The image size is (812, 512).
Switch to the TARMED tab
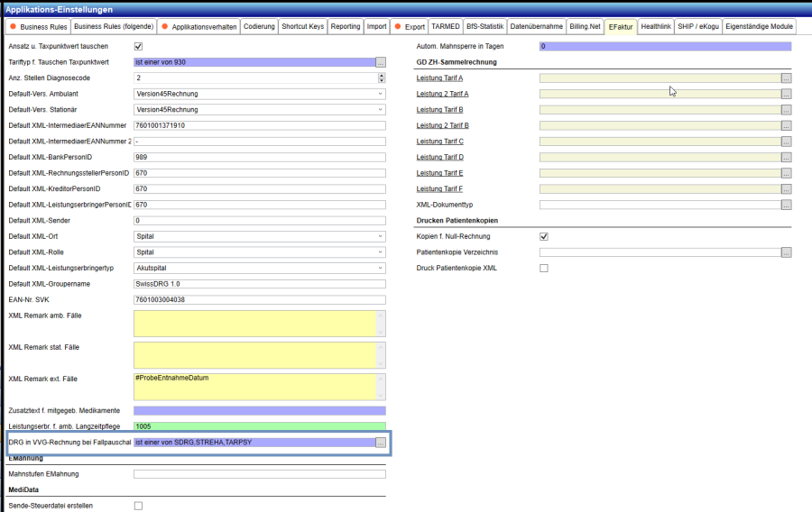(443, 27)
